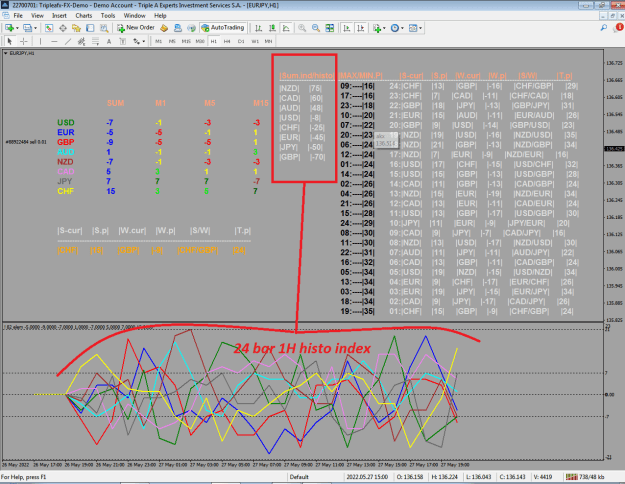
Task: Open Strategy Tester icon
Action: point(104,28)
